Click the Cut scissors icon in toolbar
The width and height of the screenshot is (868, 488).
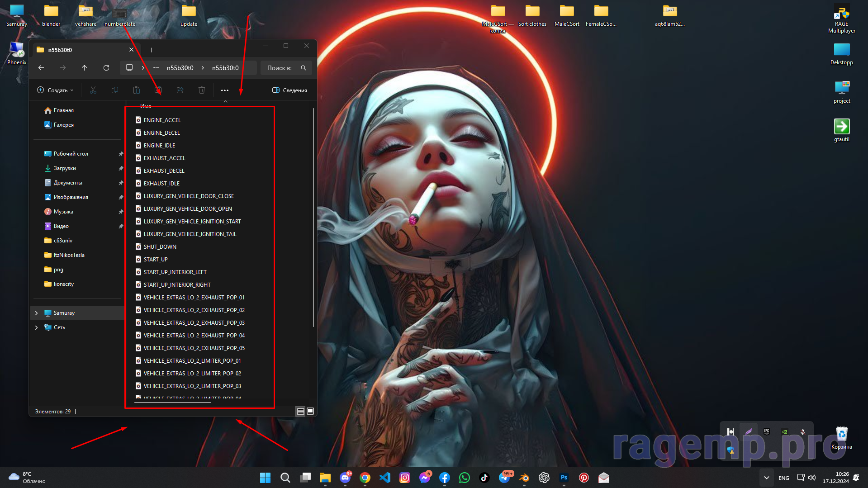93,90
